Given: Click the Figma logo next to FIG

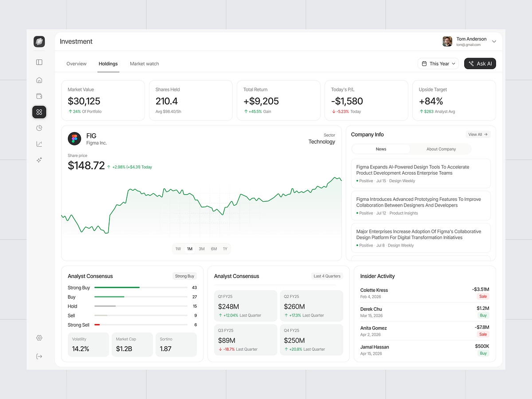Looking at the screenshot, I should [x=74, y=139].
